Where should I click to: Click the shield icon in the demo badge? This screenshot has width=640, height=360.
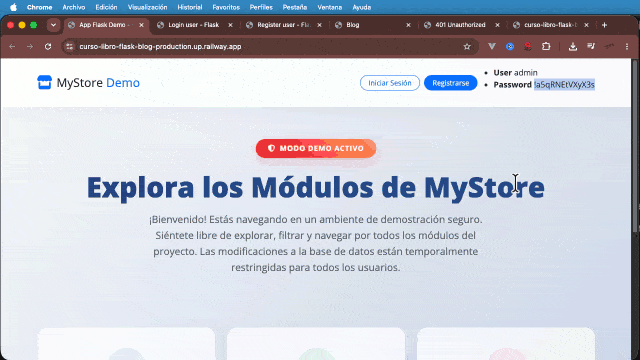pos(271,148)
